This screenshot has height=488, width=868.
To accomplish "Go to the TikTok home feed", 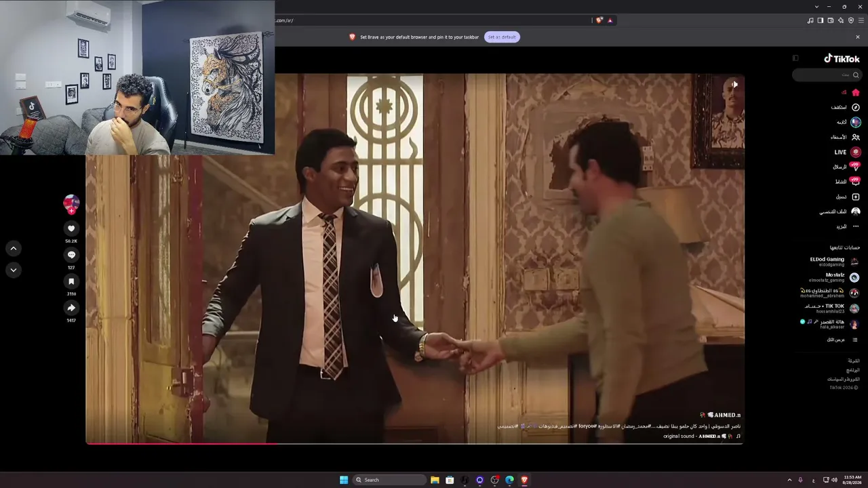I will pos(856,92).
